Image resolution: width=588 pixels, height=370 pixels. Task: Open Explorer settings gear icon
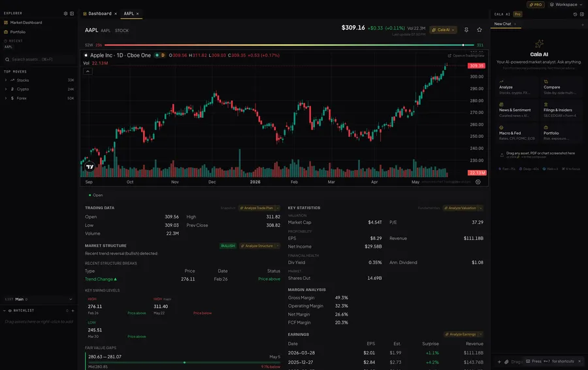pyautogui.click(x=65, y=14)
